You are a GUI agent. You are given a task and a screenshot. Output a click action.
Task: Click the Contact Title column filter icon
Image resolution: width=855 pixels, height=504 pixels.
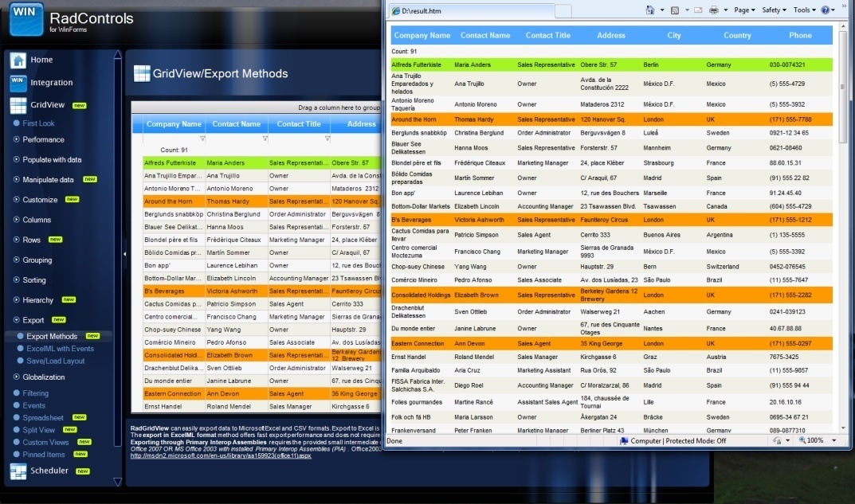tap(327, 139)
